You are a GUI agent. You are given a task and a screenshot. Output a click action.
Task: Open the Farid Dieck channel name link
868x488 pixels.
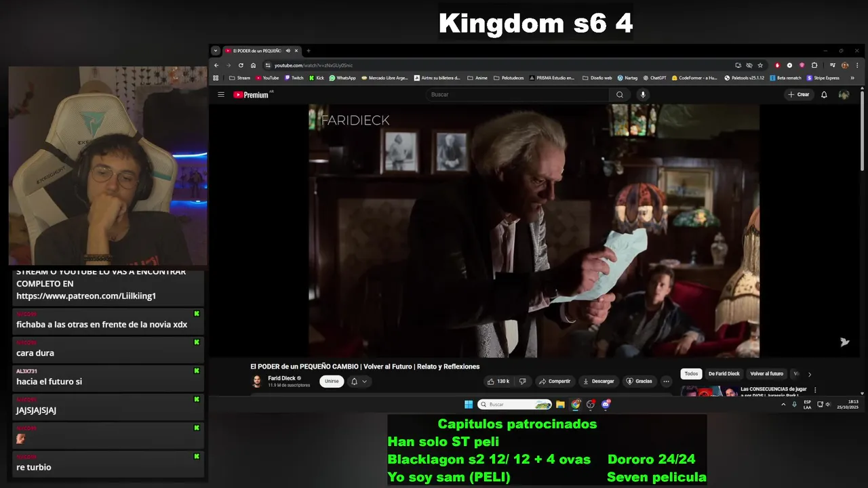pyautogui.click(x=281, y=378)
